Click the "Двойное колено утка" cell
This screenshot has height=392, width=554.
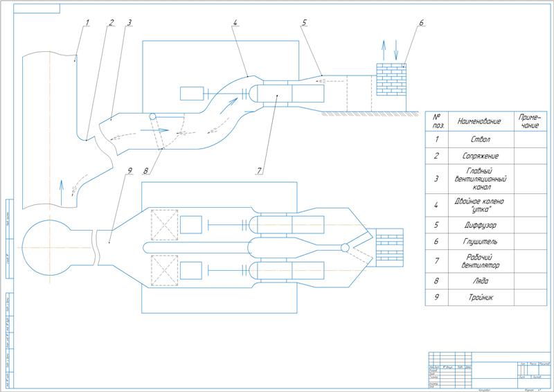click(x=481, y=205)
